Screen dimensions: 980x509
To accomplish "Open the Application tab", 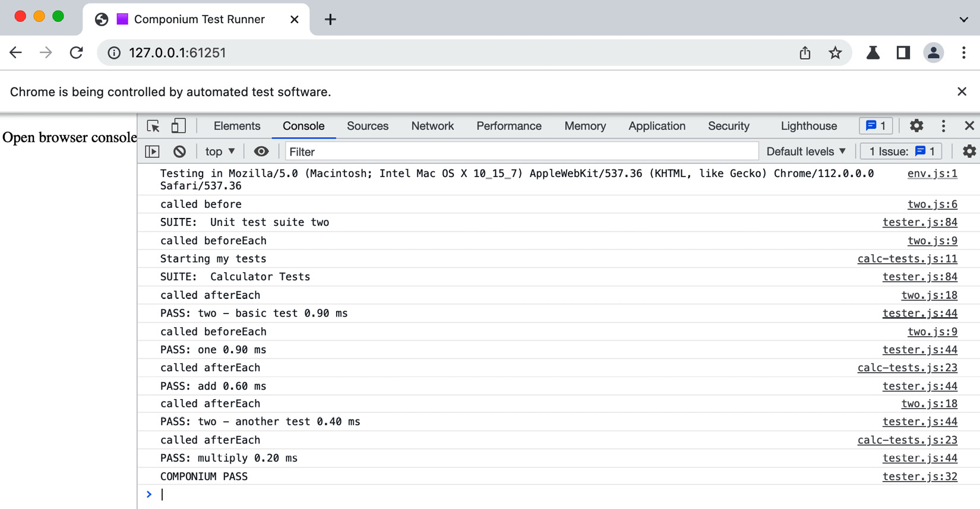I will click(x=657, y=126).
